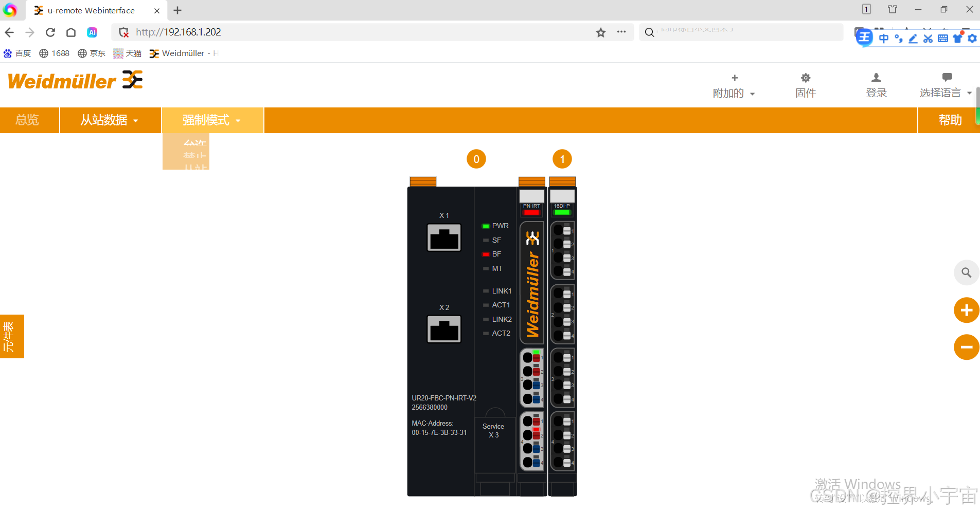Expand the 附加的 dropdown
Screen dimensions: 980x512
[x=734, y=86]
